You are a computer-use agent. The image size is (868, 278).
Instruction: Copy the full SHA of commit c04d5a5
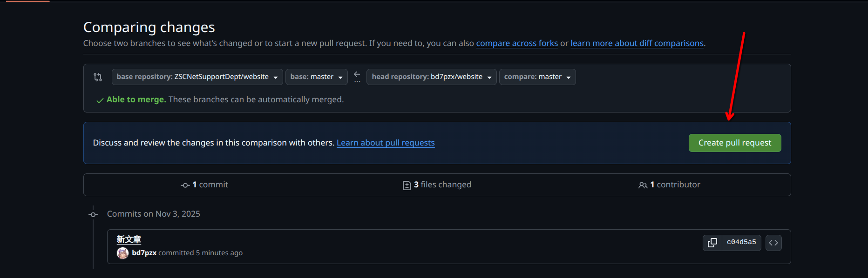(x=712, y=243)
